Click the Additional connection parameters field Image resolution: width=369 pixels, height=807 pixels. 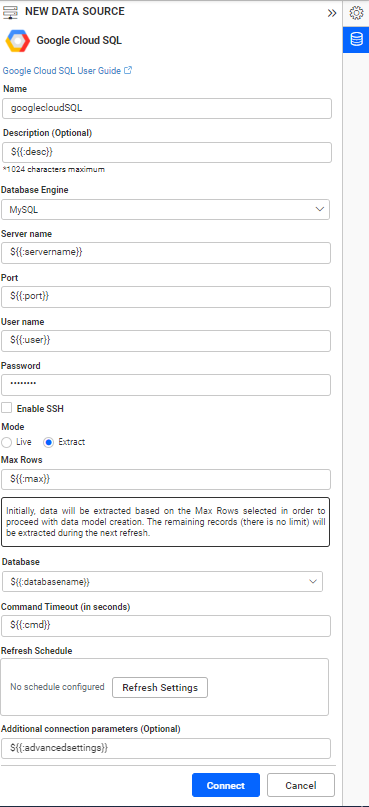tap(166, 748)
